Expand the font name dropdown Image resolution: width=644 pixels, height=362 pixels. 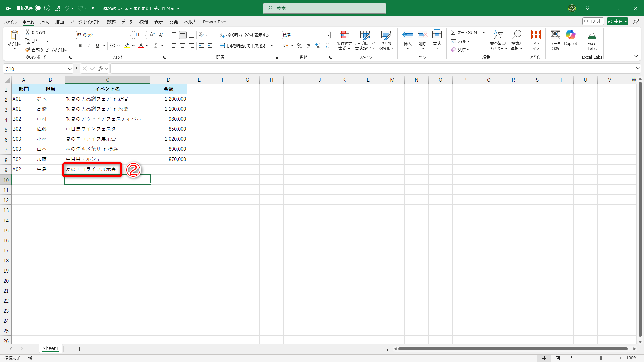(x=130, y=35)
